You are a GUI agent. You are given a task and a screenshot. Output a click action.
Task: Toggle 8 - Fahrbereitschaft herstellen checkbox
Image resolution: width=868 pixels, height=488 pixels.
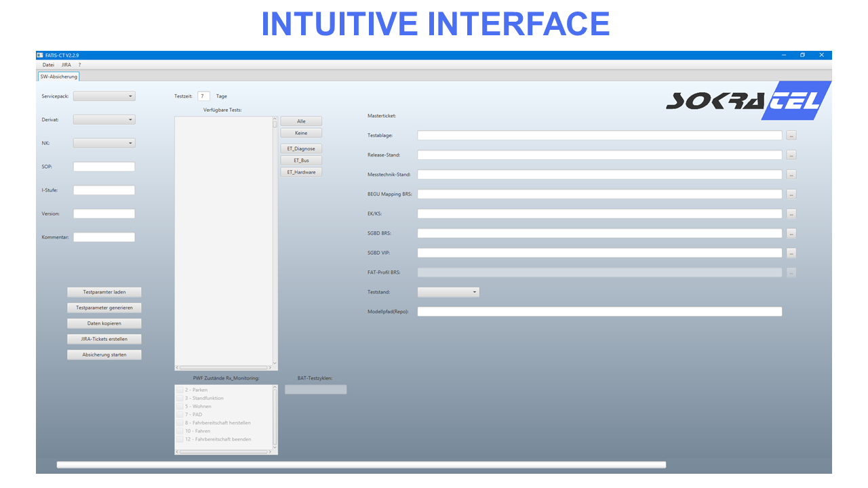point(180,423)
